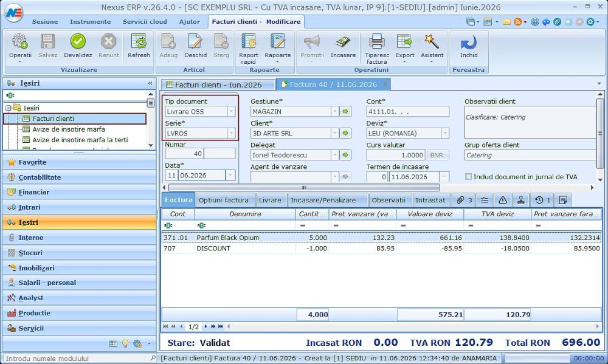Viewport: 608px width, 364px height.
Task: Switch to the Livrare tab
Action: [x=270, y=201]
